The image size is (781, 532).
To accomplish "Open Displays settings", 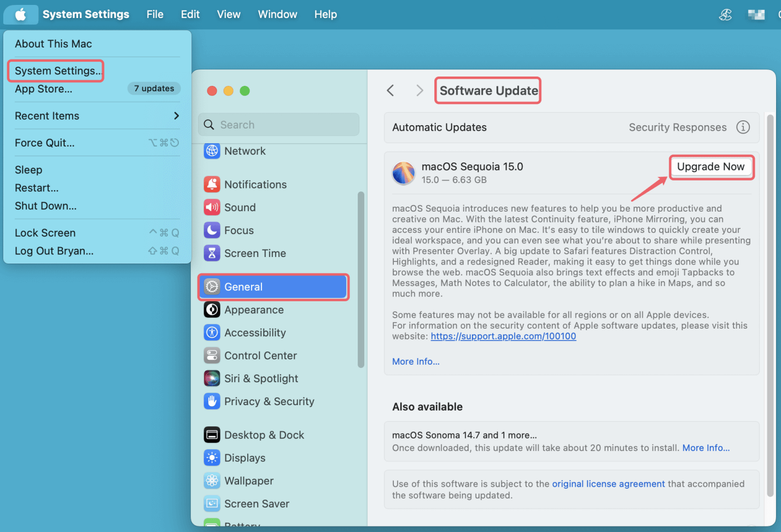I will [x=245, y=458].
